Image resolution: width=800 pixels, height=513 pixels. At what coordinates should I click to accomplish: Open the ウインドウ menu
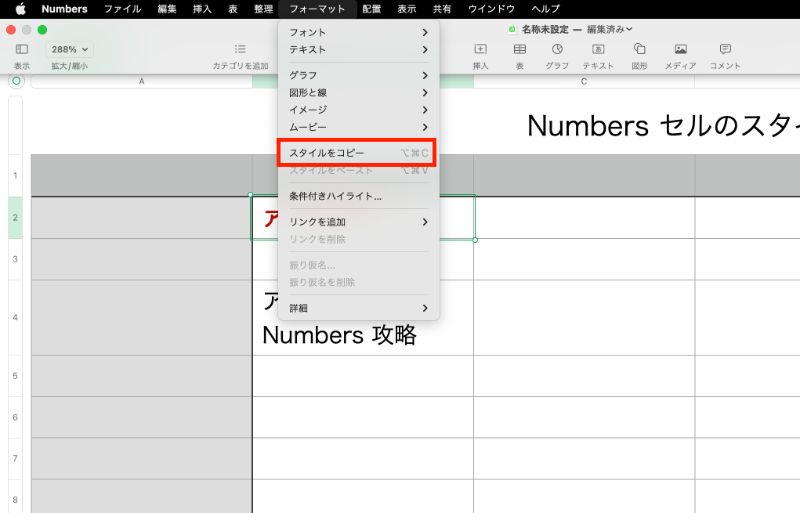coord(491,9)
